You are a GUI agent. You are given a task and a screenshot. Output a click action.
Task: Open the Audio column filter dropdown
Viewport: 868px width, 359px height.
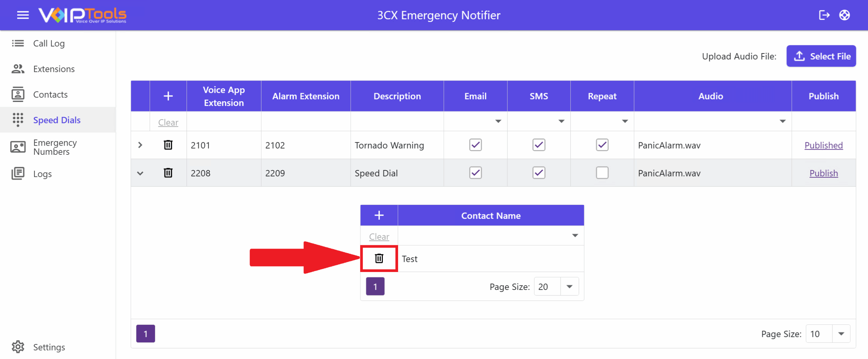click(x=783, y=121)
